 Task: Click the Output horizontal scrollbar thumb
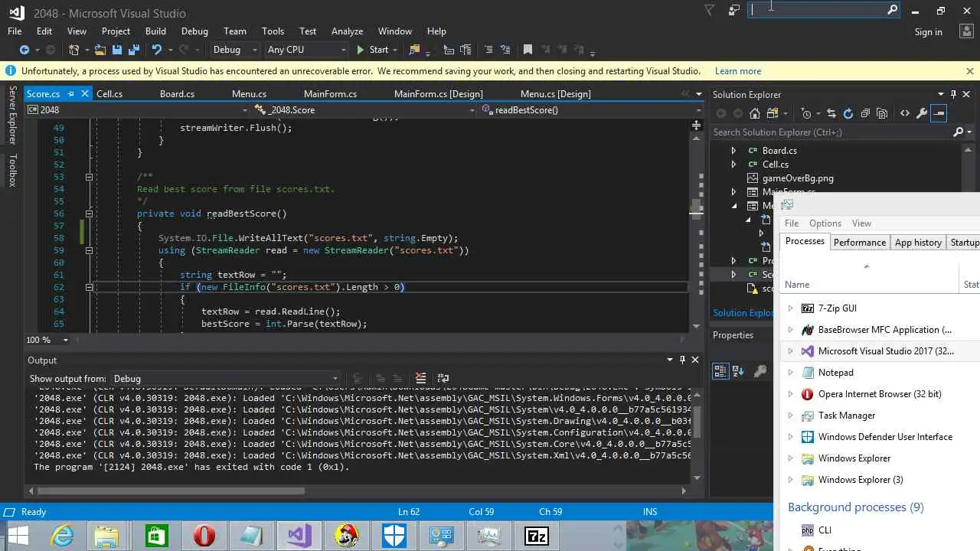pos(171,491)
